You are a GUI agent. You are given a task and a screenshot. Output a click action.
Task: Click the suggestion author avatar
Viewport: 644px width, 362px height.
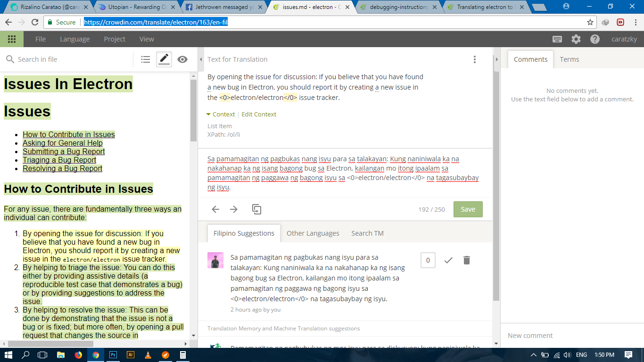coord(215,260)
